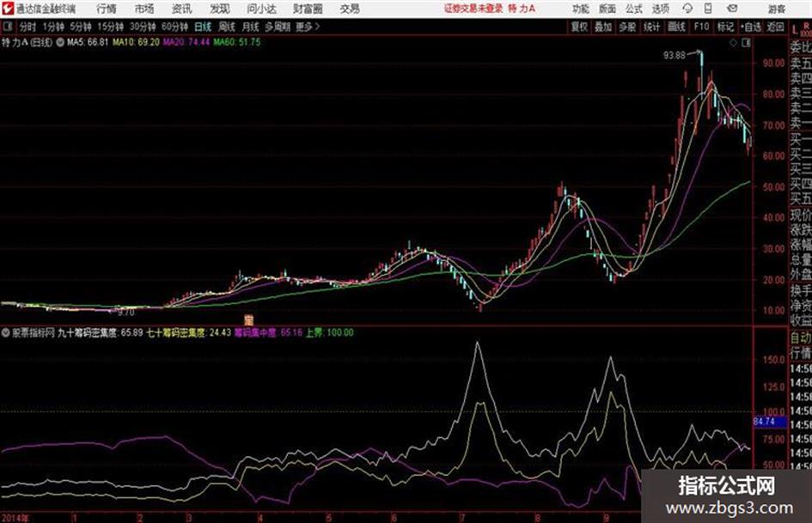Open the 发现 menu
This screenshot has width=812, height=523.
click(x=220, y=9)
